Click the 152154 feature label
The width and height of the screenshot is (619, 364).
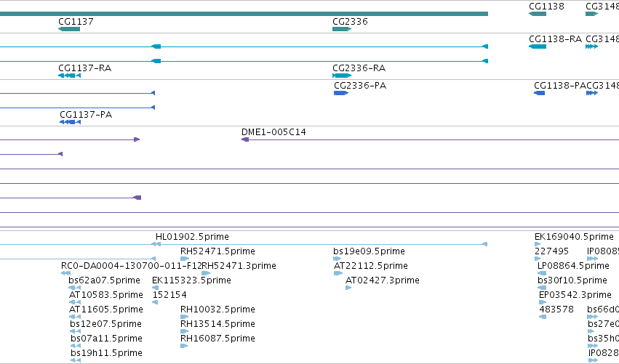169,294
